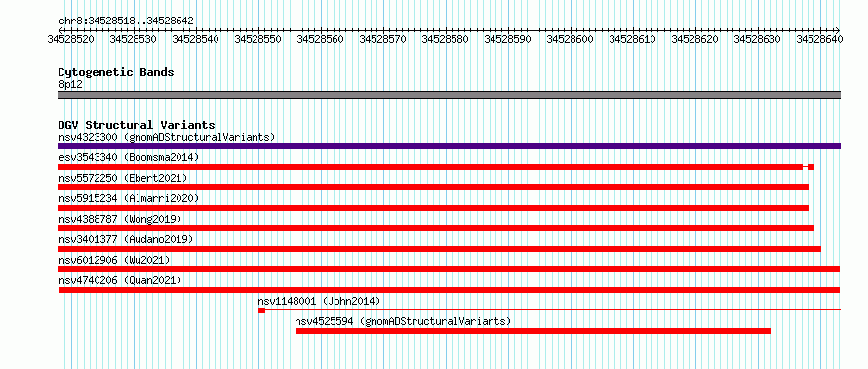
Task: Click the red nsv4740206 variant bar
Action: 449,290
